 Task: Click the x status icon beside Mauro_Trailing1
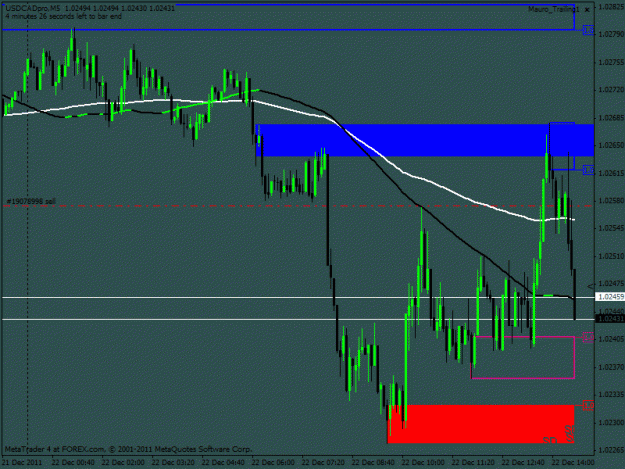(587, 10)
